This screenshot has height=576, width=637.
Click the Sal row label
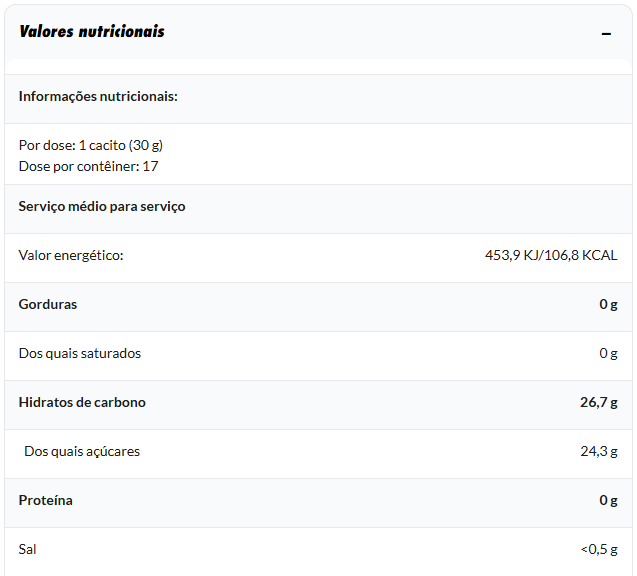pyautogui.click(x=28, y=549)
